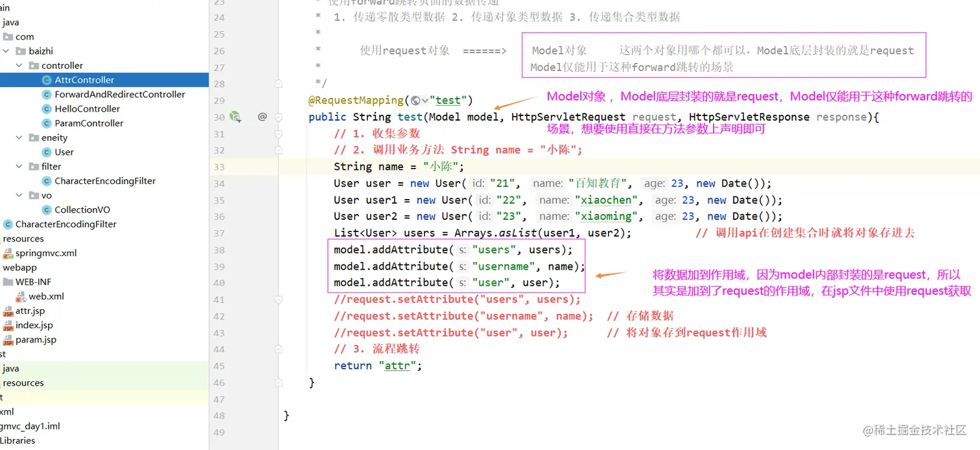Click line number 45 in the gutter

pyautogui.click(x=219, y=366)
